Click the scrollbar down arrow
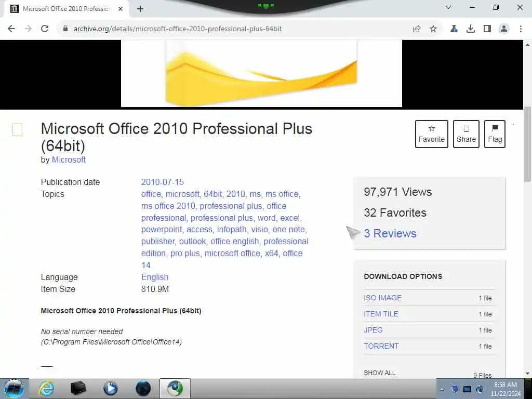 [x=528, y=374]
